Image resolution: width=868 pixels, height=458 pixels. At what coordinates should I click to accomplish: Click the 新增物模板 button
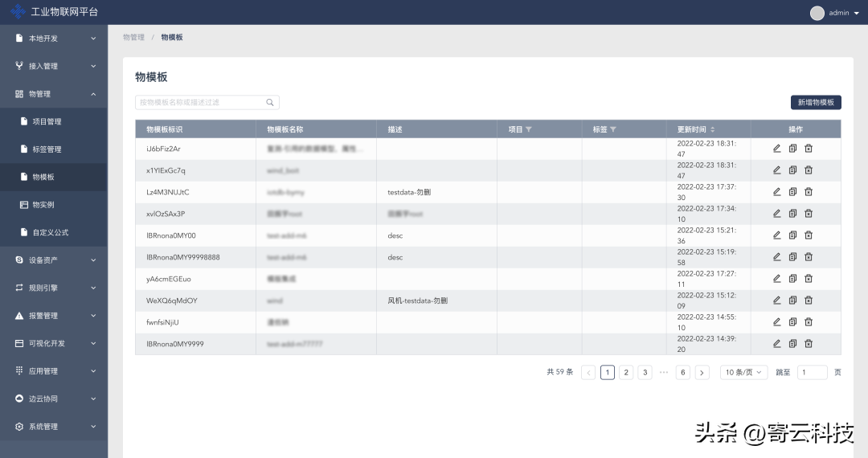click(x=816, y=102)
